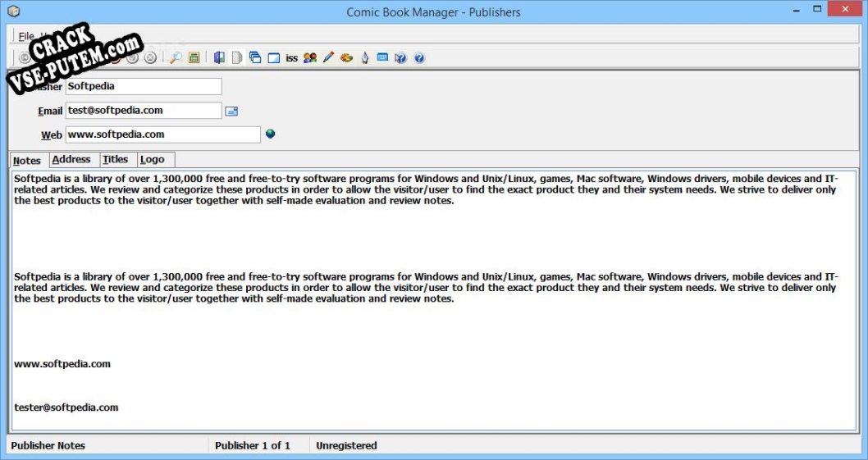
Task: Click the single blue window icon
Action: (273, 58)
